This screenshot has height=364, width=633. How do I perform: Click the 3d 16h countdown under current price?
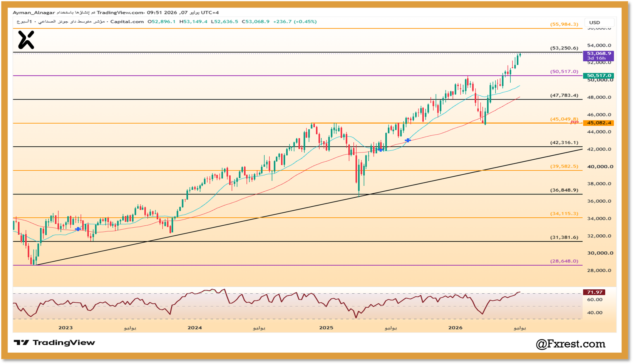(x=596, y=58)
